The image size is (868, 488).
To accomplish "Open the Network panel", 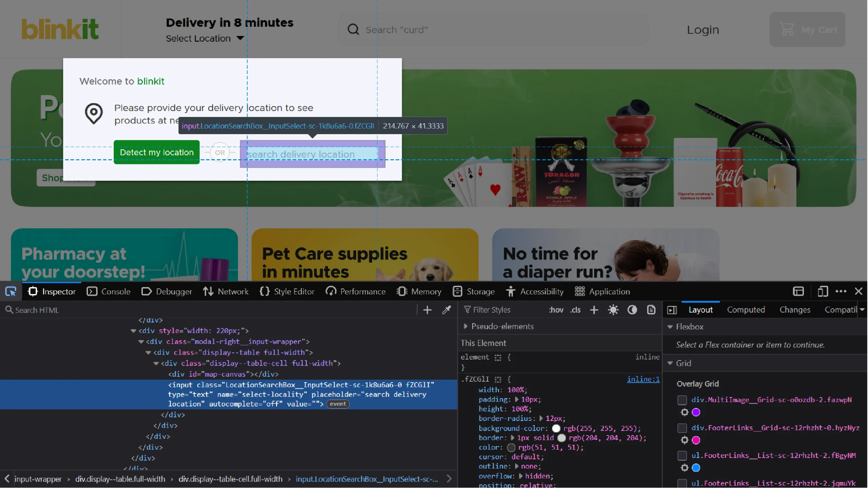I will (x=225, y=292).
